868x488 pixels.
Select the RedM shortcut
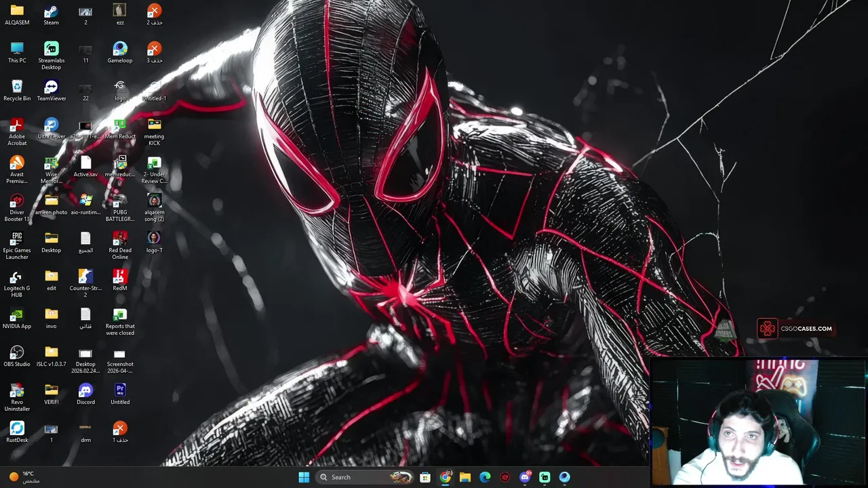click(x=120, y=280)
